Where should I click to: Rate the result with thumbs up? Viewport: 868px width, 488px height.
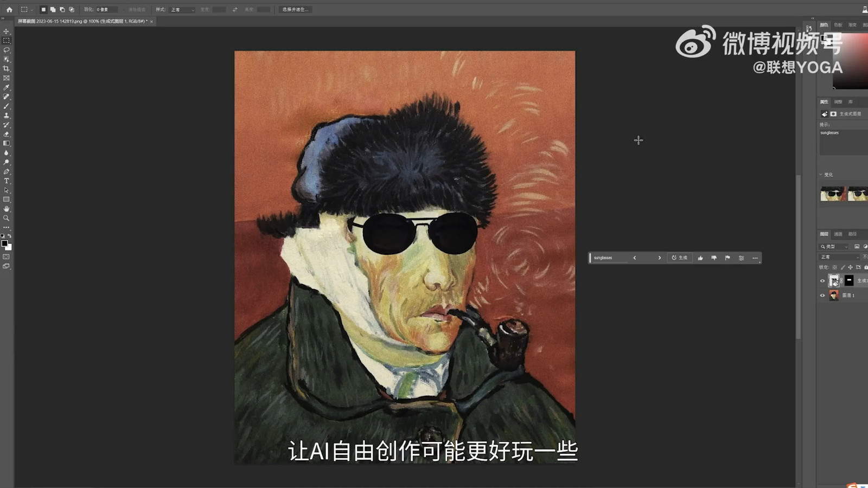coord(700,258)
